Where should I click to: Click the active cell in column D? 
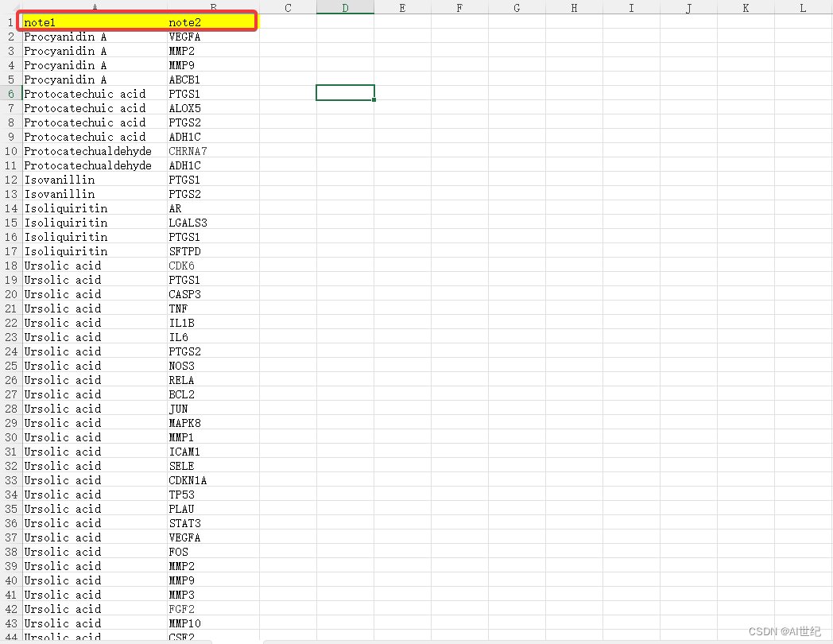point(345,92)
